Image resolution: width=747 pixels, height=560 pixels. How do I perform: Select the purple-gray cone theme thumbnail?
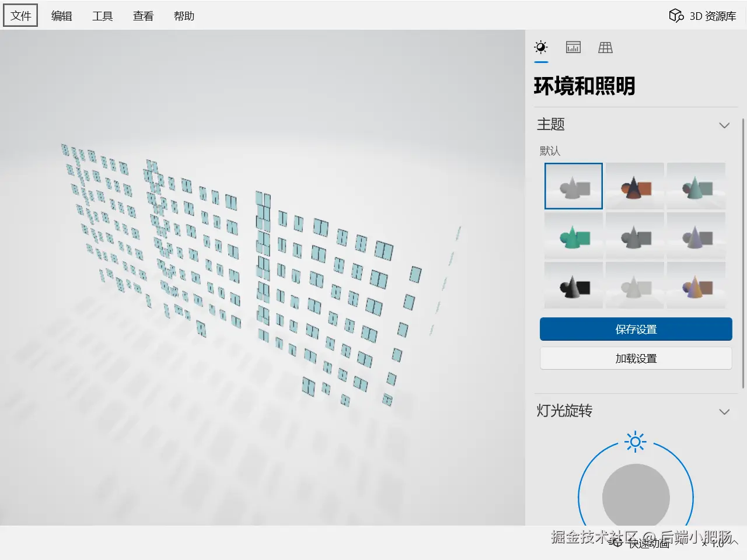[696, 236]
